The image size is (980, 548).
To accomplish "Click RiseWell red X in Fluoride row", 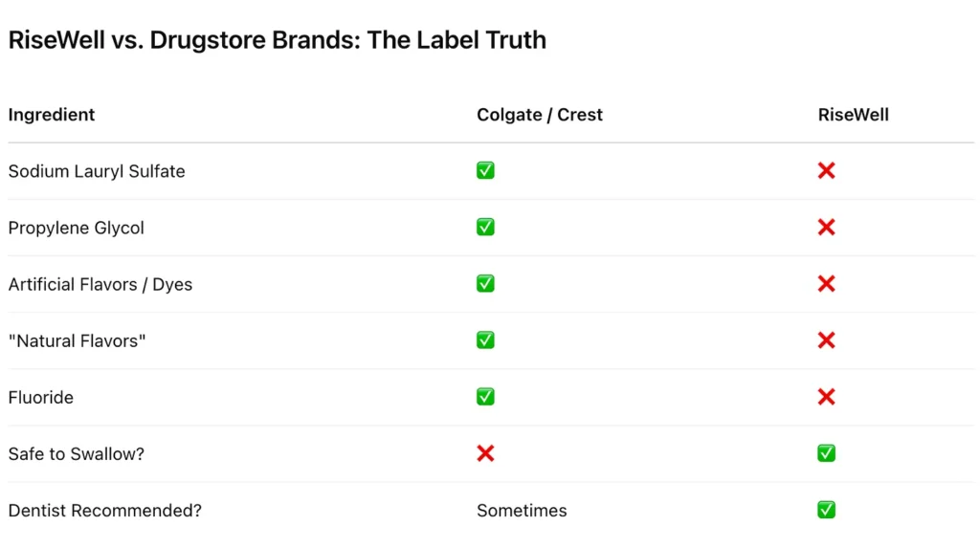I will [826, 397].
